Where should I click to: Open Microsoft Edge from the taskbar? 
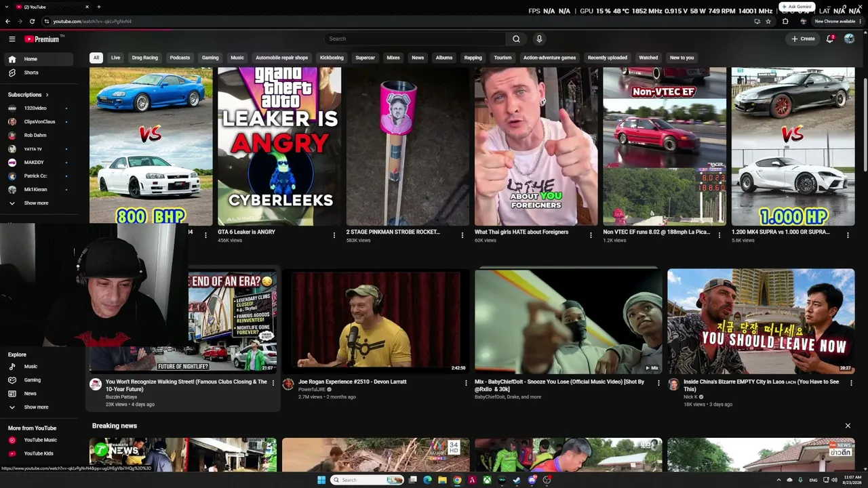click(x=427, y=480)
